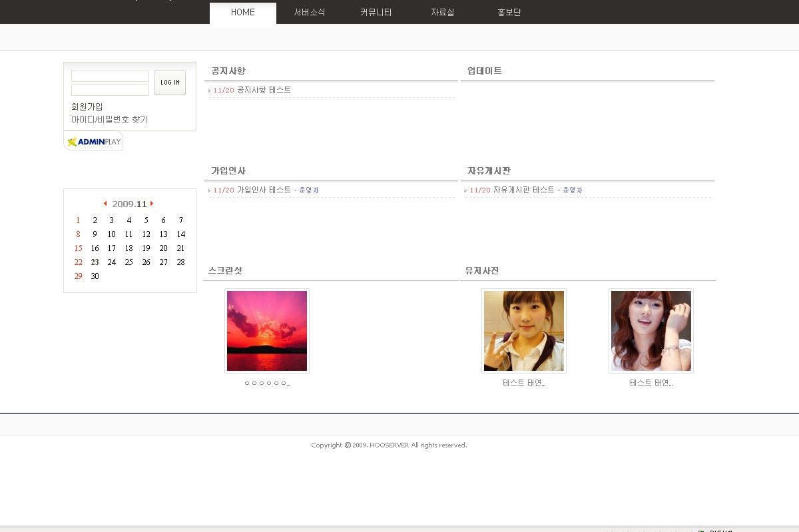
Task: Open the 자료실 menu
Action: coord(443,13)
